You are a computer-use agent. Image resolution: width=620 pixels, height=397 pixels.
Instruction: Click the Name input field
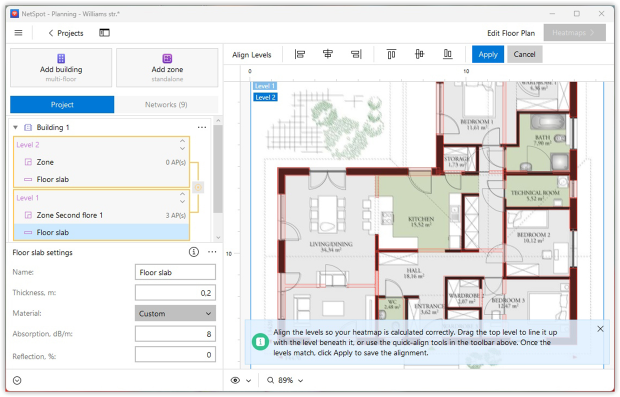point(175,272)
